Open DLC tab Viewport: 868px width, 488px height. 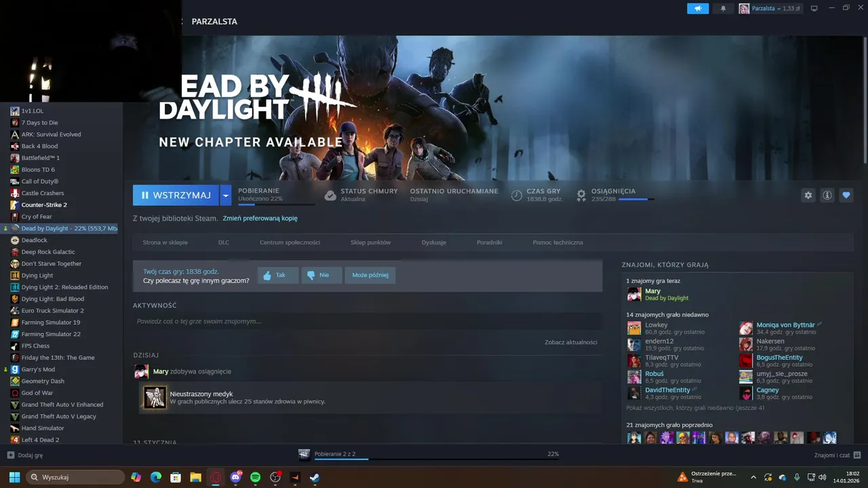coord(224,242)
